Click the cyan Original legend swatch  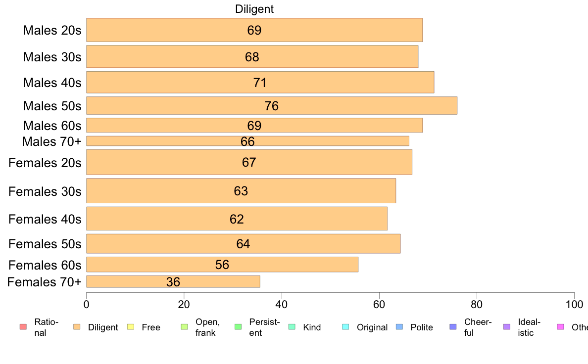tap(346, 327)
